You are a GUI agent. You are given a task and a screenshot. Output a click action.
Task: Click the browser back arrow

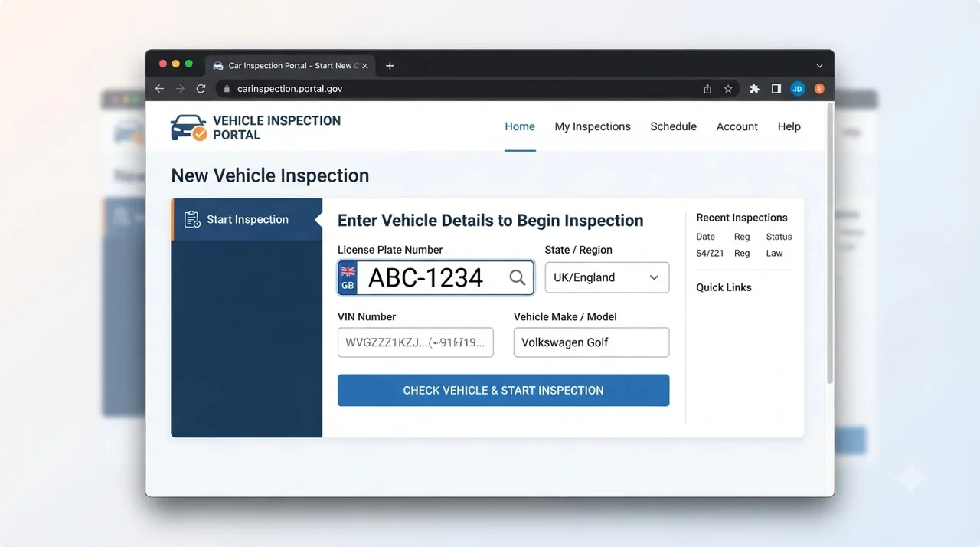159,89
